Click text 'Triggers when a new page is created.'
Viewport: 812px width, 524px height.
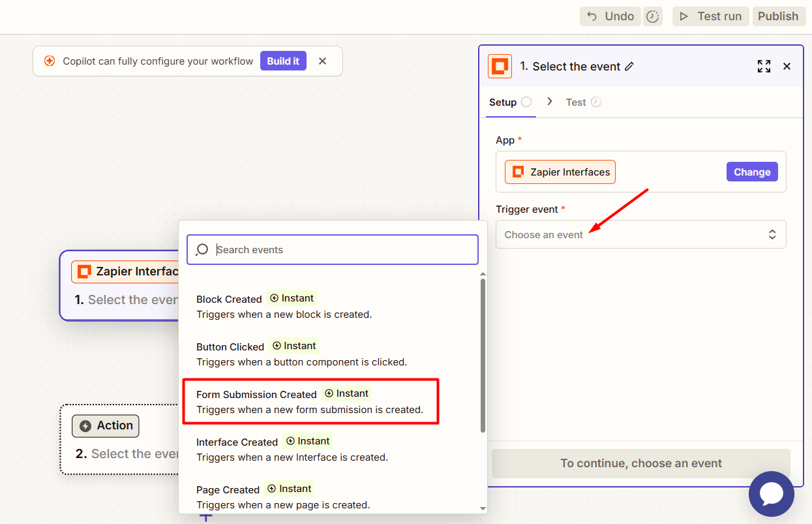[283, 505]
